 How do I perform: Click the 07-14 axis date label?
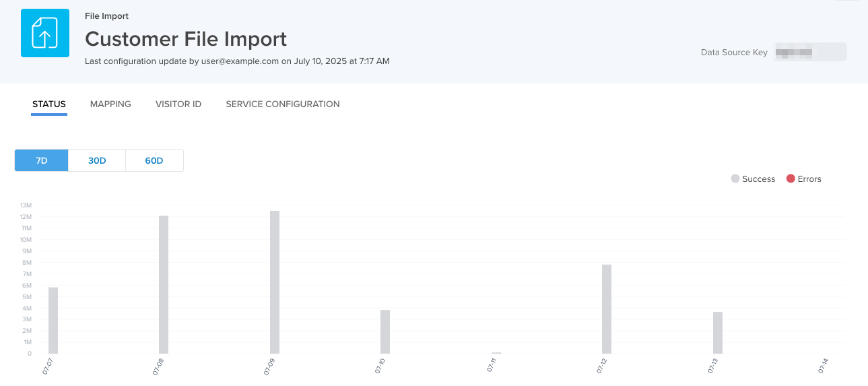[824, 366]
